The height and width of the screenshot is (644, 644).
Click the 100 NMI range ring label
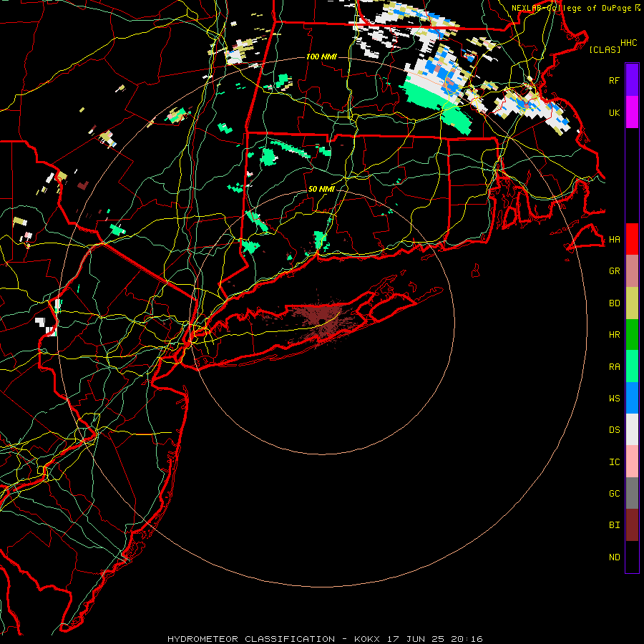tap(321, 57)
